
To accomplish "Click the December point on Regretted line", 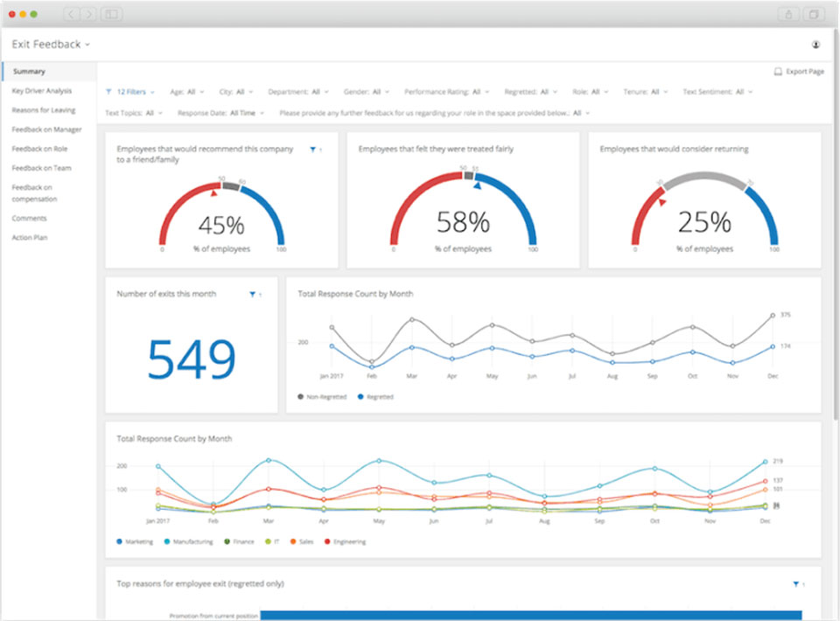I will (773, 347).
